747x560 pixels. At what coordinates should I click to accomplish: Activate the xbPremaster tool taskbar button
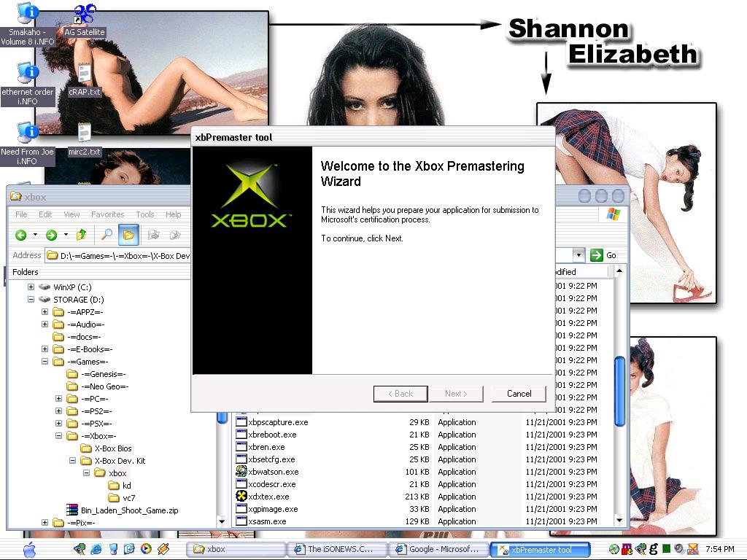point(540,549)
